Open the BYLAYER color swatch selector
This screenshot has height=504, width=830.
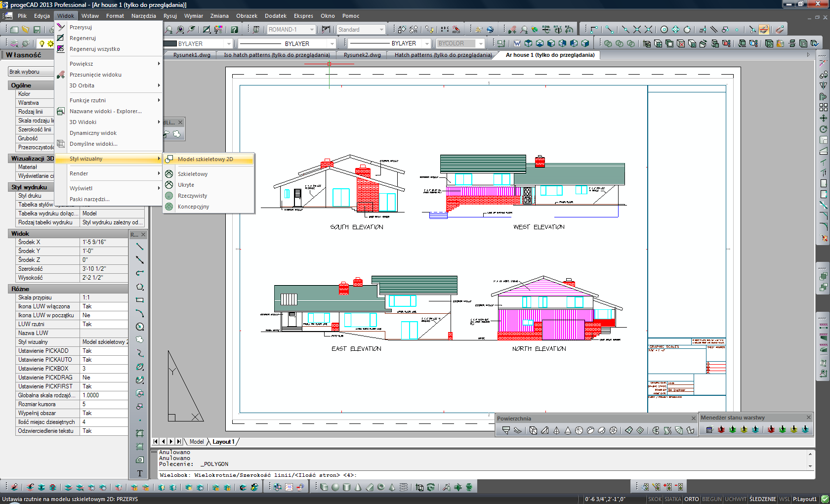[x=228, y=44]
